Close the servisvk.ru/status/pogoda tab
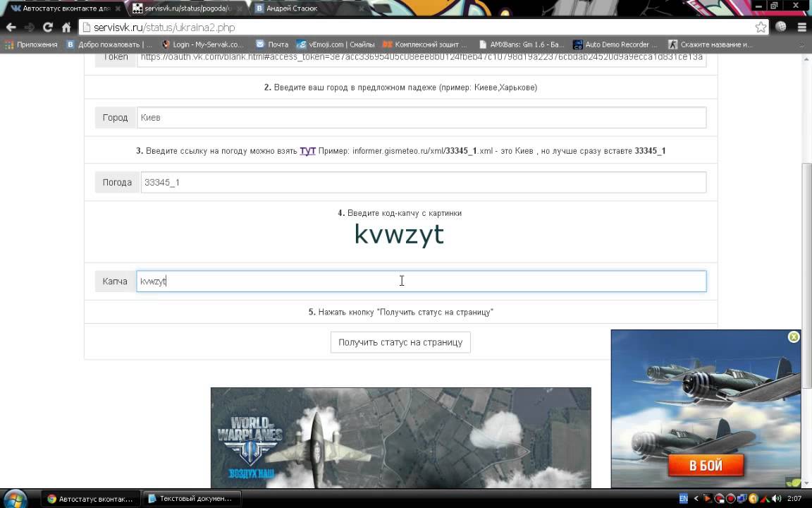The width and height of the screenshot is (812, 508). pyautogui.click(x=240, y=8)
